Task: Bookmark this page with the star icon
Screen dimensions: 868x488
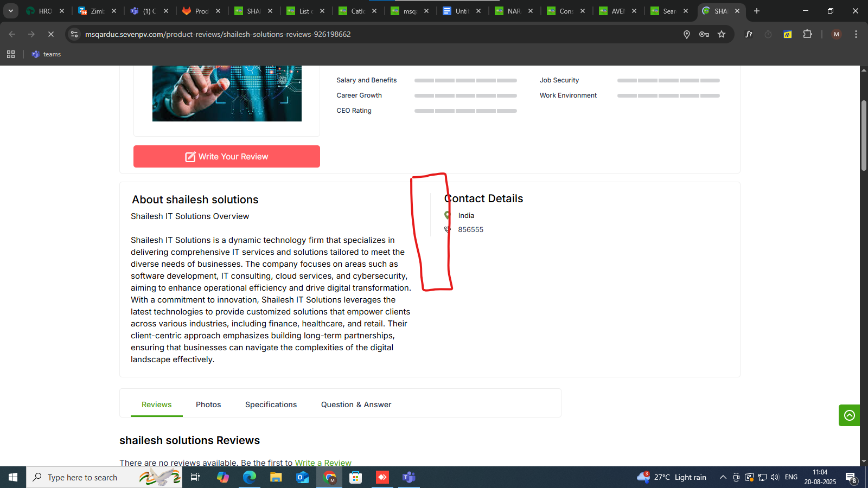Action: [x=722, y=34]
